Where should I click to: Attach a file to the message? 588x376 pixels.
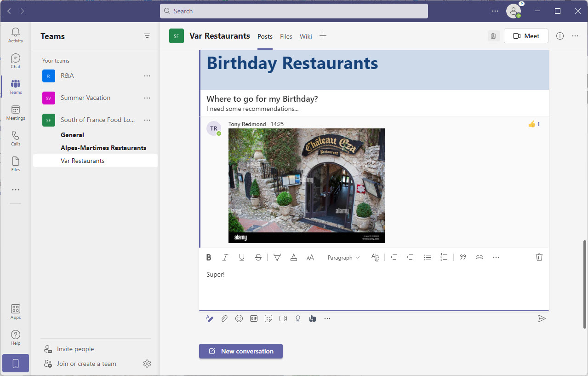(x=224, y=318)
